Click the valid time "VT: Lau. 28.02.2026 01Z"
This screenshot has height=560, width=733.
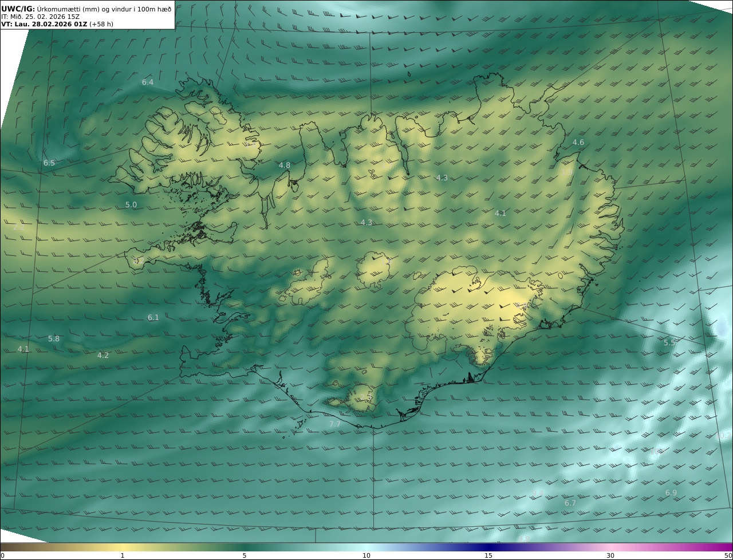44,25
